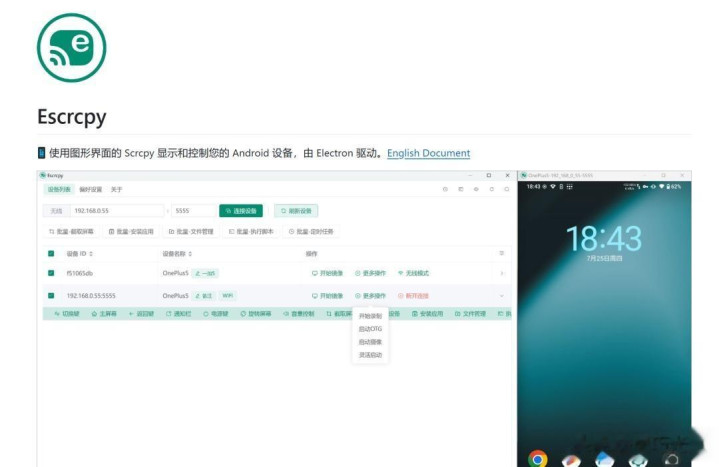This screenshot has height=467, width=719.
Task: Switch to the 偏好设置 tab
Action: tap(91, 189)
